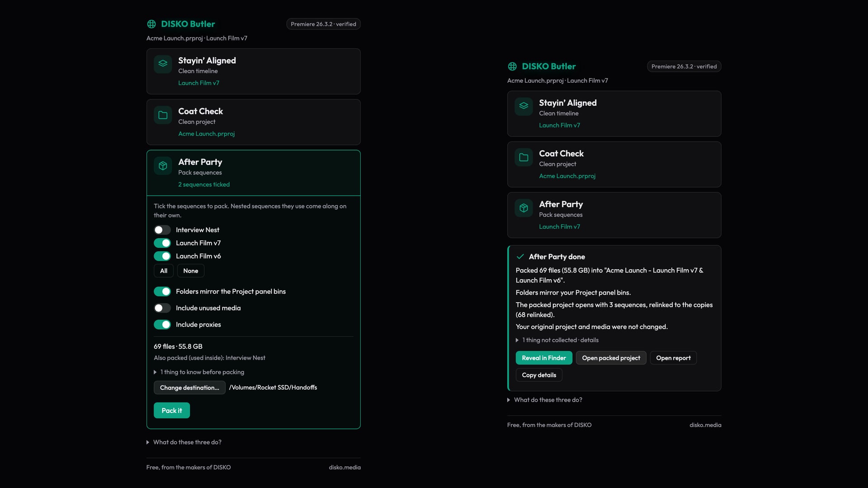Click the DISKO Butler globe logo in left panel
The height and width of the screenshot is (488, 868).
click(151, 24)
